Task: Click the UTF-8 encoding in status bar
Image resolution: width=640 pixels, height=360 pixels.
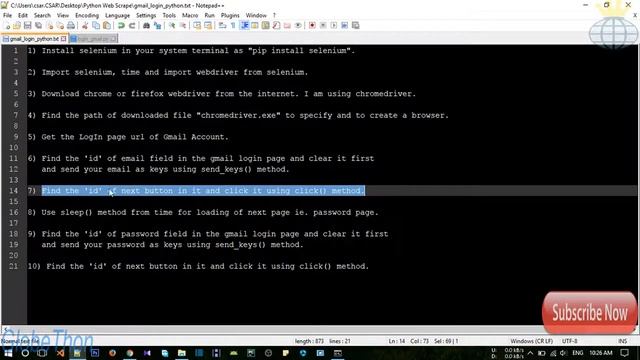Action: coord(569,341)
